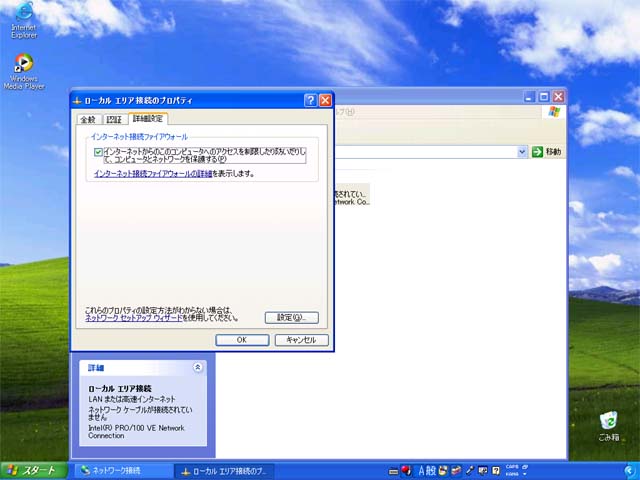
Task: Click the address bar field in Network Connections
Action: 424,152
